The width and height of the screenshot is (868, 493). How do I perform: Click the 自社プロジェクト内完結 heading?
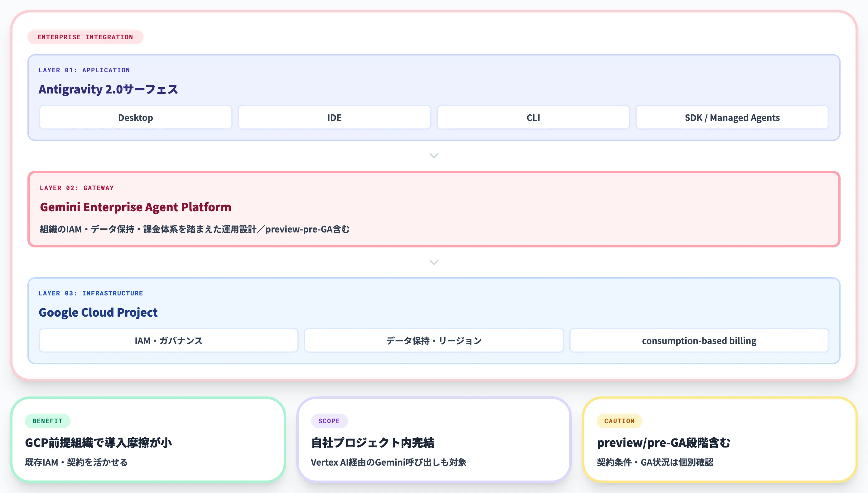[372, 443]
